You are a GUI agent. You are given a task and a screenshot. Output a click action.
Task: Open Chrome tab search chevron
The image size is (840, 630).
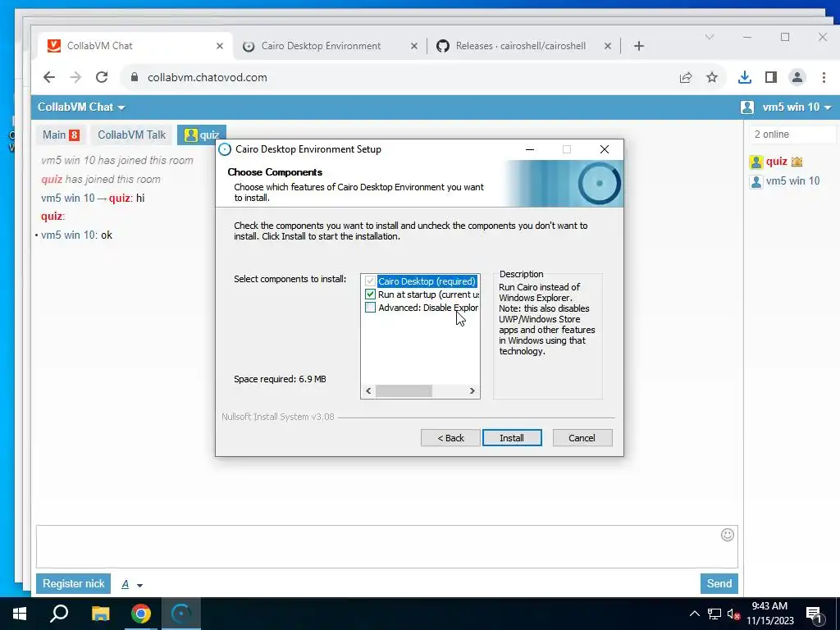point(710,37)
